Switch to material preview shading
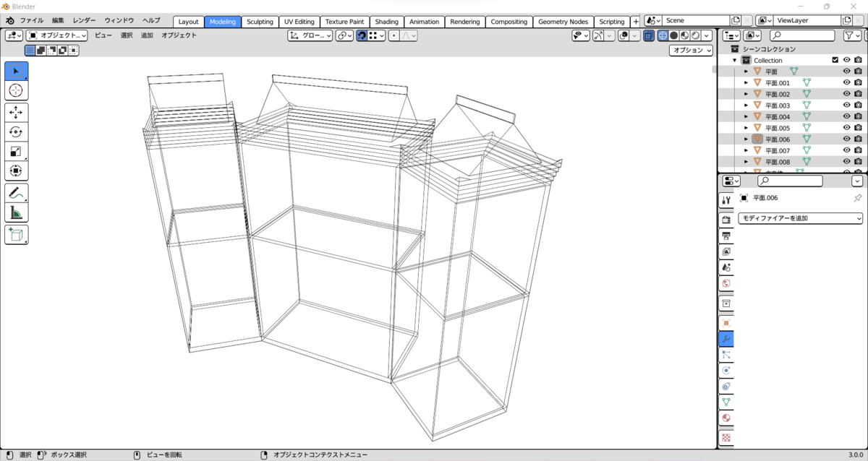This screenshot has width=868, height=461. pyautogui.click(x=684, y=35)
